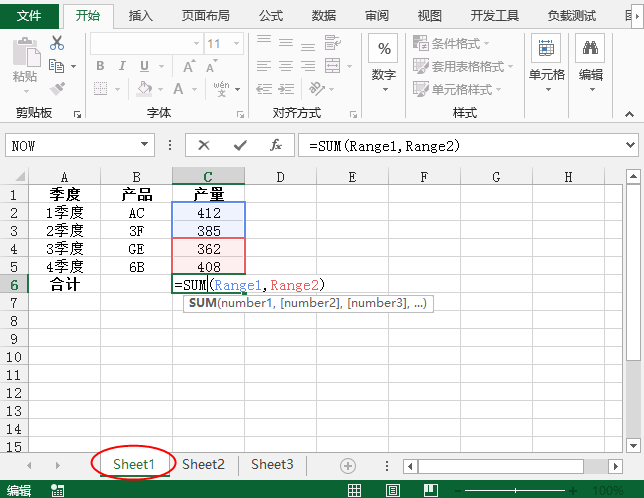Open the 对齐方式 dialog launcher
Viewport: 644px width, 498px height.
tap(353, 115)
